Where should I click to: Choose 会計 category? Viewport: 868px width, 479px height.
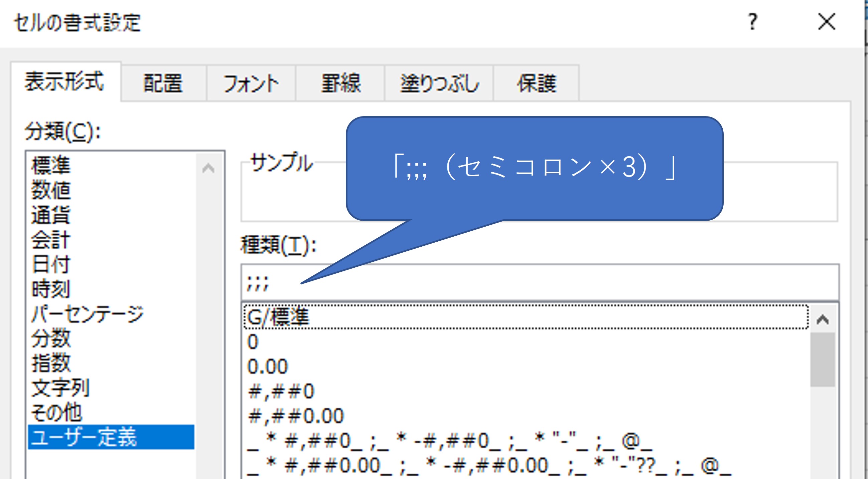coord(111,240)
